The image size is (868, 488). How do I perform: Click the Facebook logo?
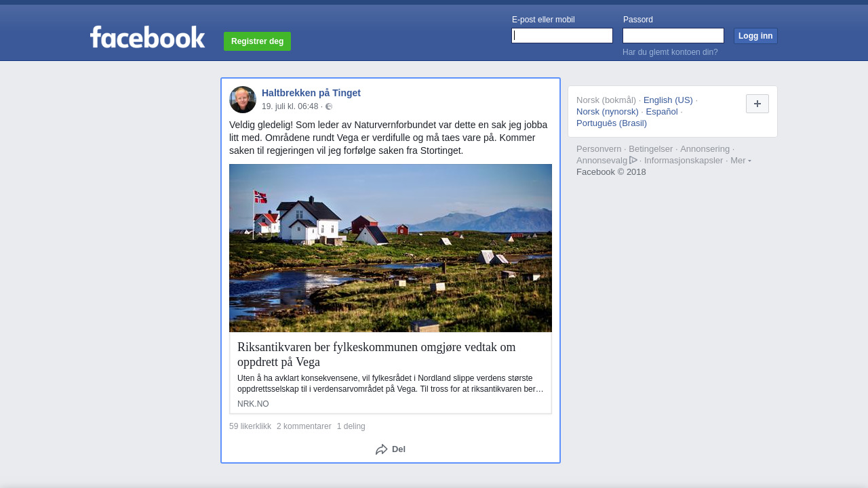(x=147, y=37)
